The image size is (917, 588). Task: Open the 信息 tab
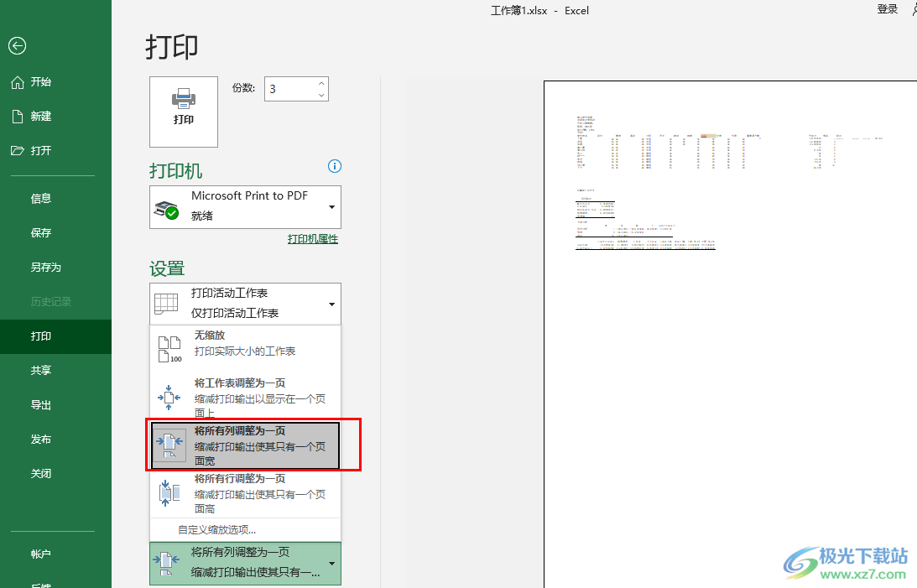pos(55,198)
